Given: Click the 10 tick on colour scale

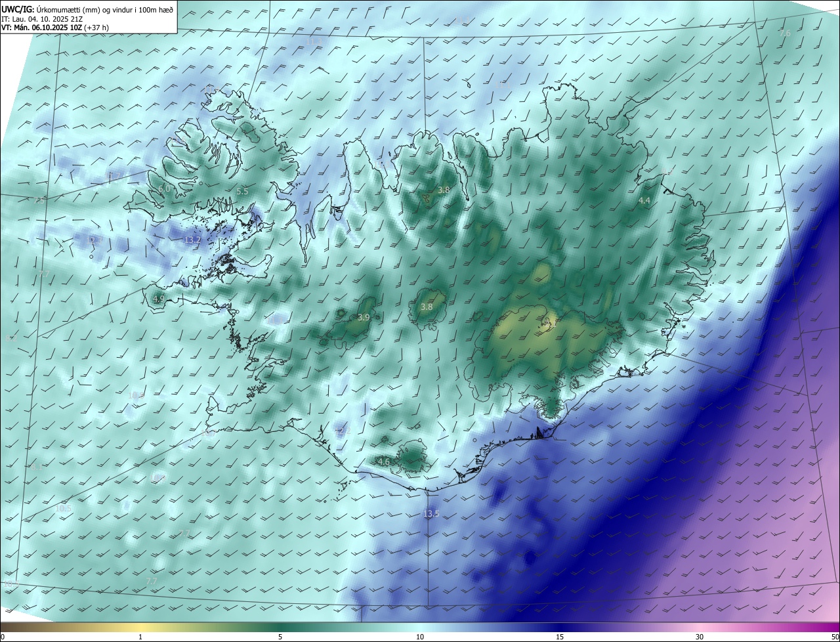Looking at the screenshot, I should point(420,637).
